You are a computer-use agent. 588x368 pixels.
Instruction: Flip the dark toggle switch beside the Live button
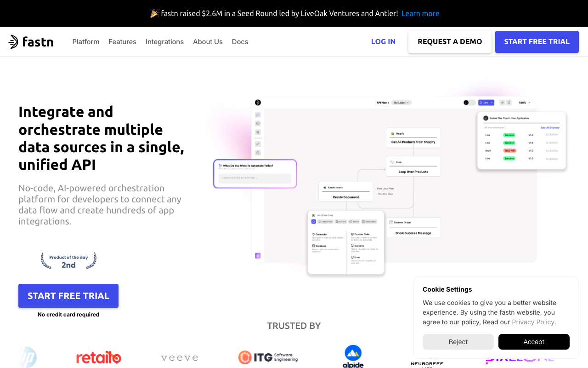tap(469, 103)
